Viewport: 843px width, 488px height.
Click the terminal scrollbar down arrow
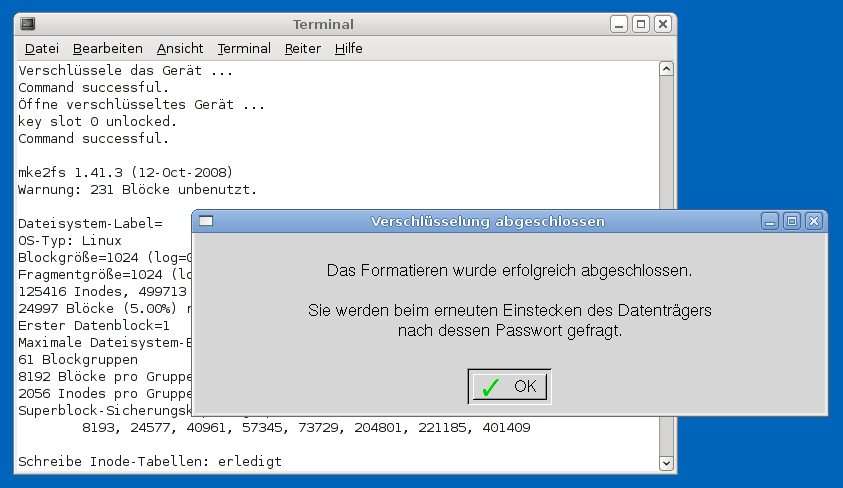tap(666, 463)
